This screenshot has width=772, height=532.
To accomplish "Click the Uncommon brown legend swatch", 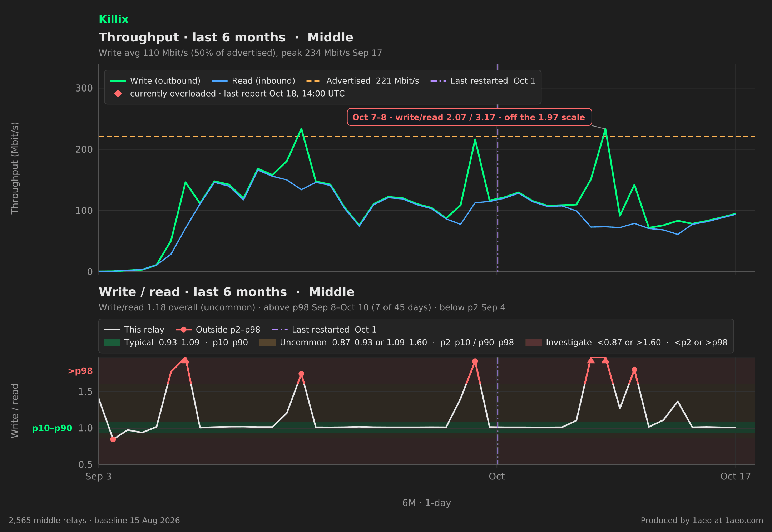I will [x=268, y=343].
